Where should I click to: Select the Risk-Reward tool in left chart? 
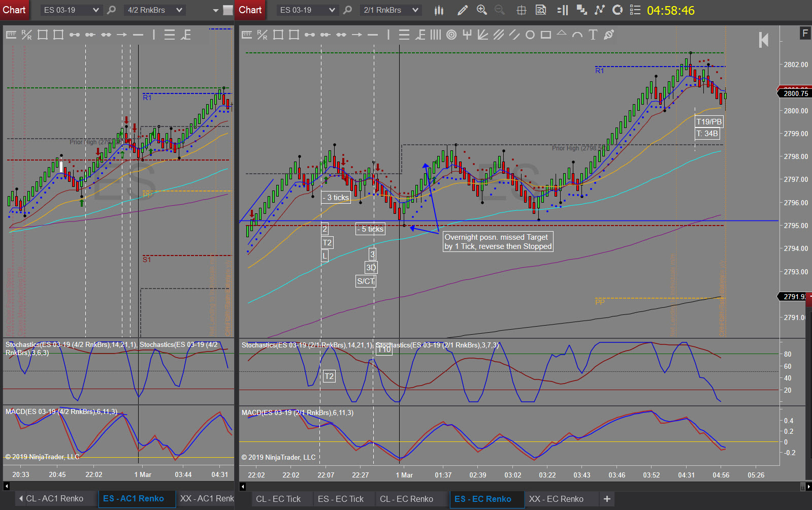pos(27,35)
